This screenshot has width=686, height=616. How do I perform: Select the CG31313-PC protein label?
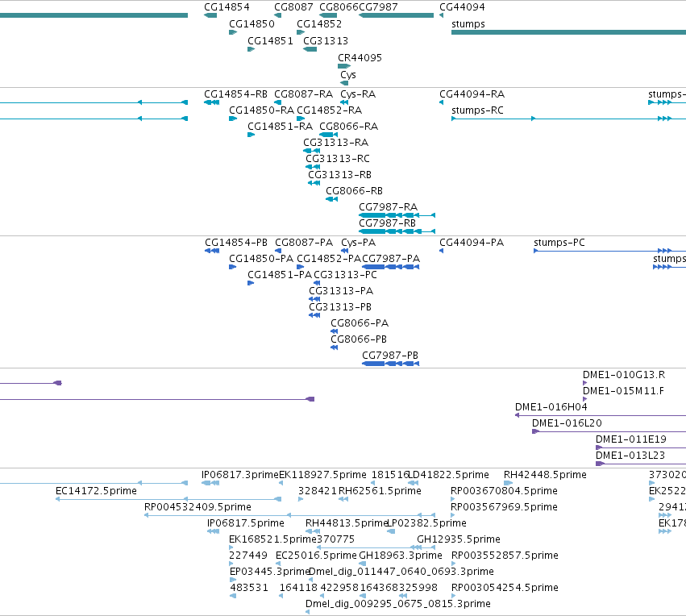pos(345,275)
